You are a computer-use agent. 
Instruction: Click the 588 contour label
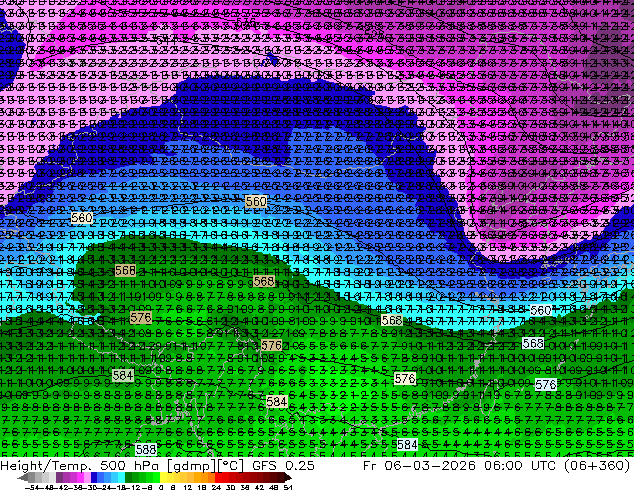146,450
